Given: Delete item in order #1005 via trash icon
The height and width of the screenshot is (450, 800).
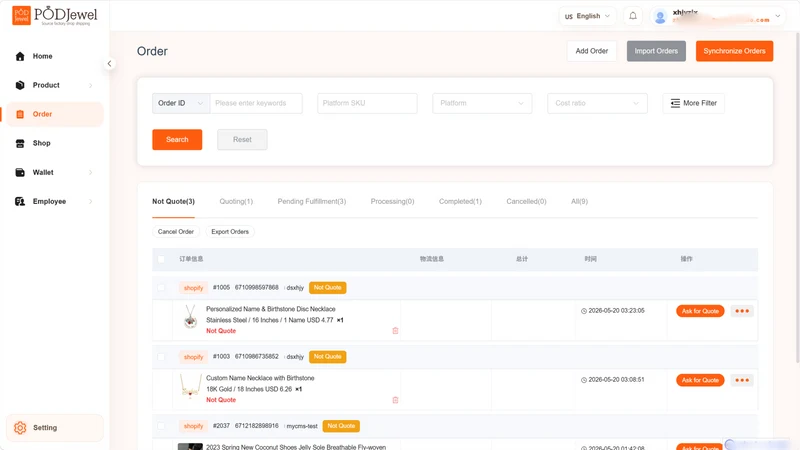Looking at the screenshot, I should click(x=395, y=331).
